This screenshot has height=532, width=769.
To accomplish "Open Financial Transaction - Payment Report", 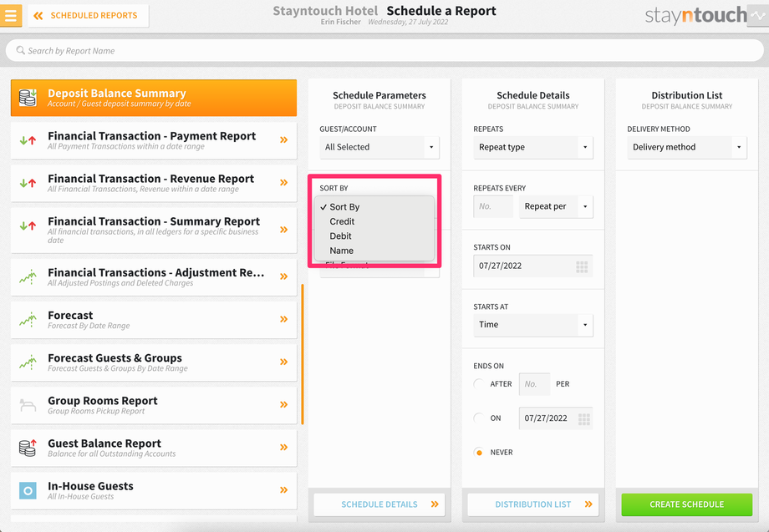I will click(154, 140).
